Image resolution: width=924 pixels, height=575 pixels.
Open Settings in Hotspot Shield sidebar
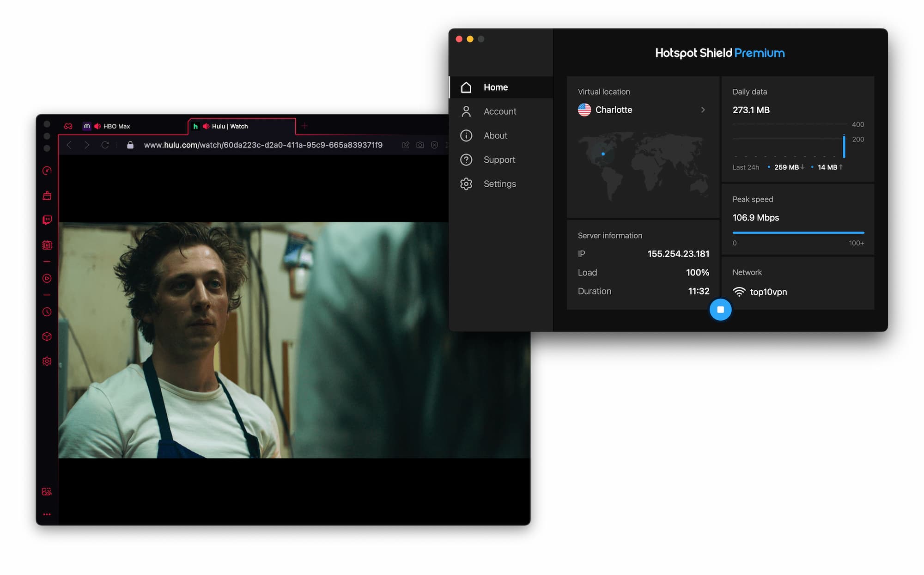tap(500, 184)
